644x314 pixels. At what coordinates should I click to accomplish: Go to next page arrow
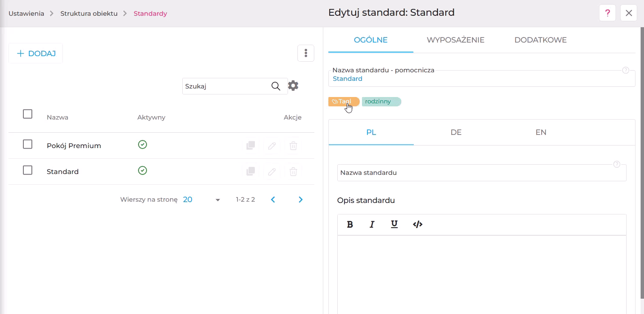pyautogui.click(x=301, y=200)
